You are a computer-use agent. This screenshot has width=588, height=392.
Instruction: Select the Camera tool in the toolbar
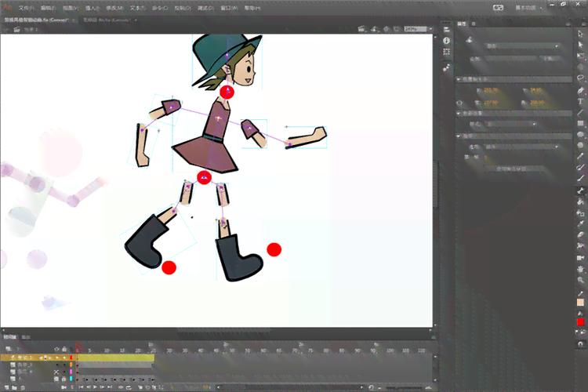point(580,258)
